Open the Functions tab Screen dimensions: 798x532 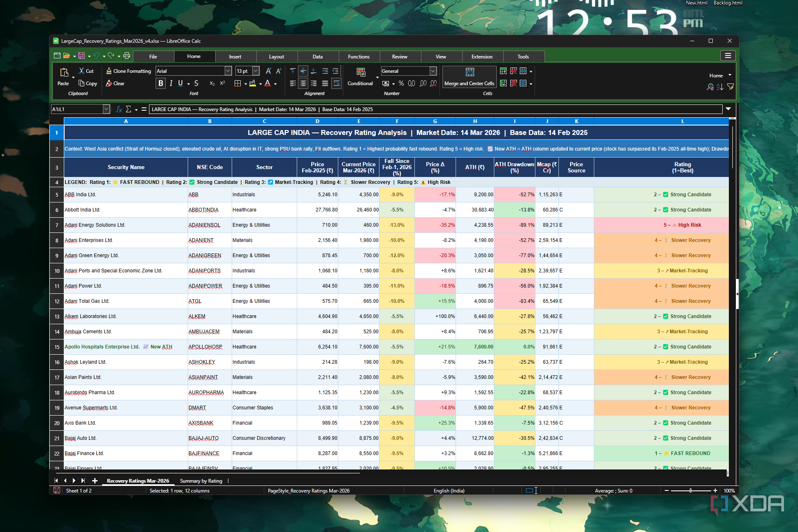(x=358, y=57)
